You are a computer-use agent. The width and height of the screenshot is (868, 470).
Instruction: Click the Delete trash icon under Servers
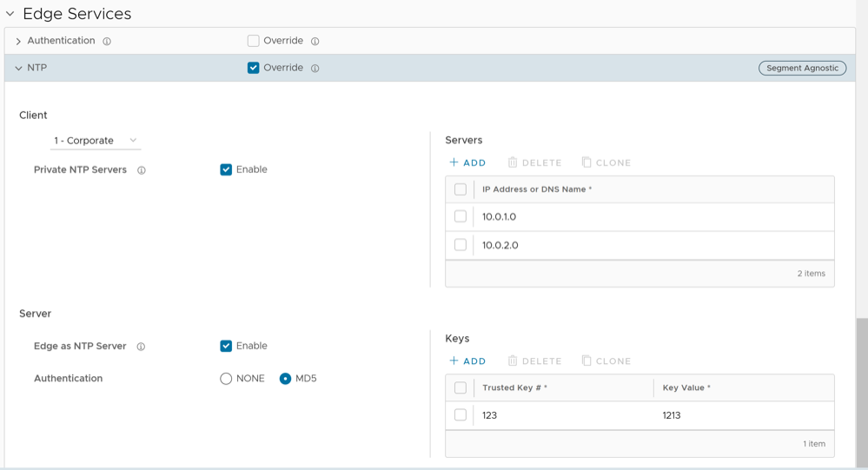pos(513,162)
